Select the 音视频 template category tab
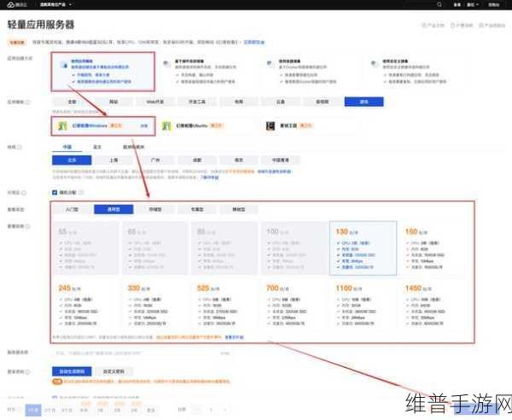 pos(323,102)
